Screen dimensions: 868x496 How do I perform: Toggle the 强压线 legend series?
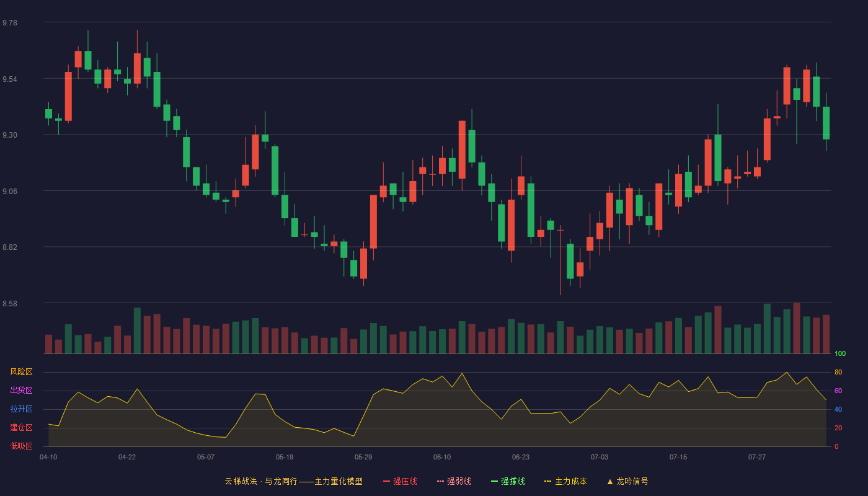(x=400, y=481)
